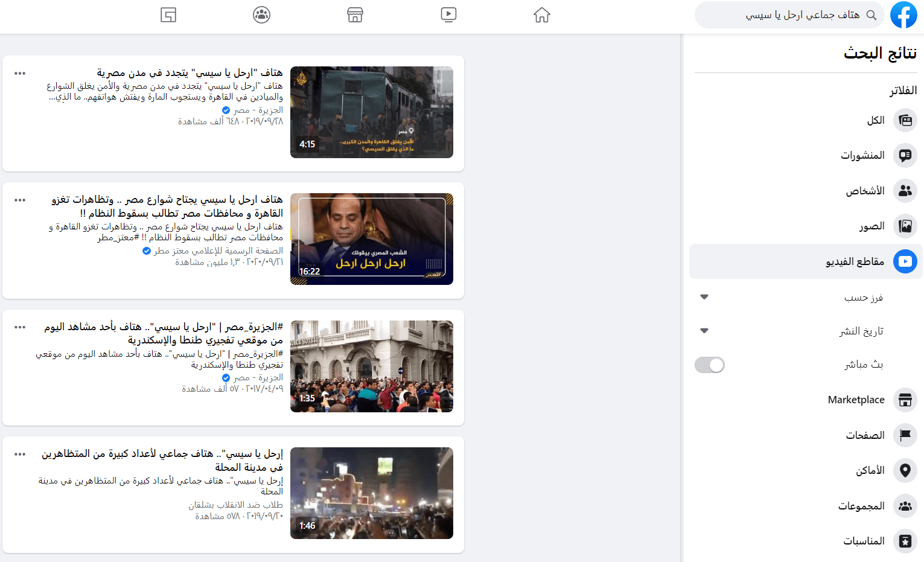Visit طلاب ضد الانقلاب بشلقان page
The width and height of the screenshot is (924, 562).
235,505
